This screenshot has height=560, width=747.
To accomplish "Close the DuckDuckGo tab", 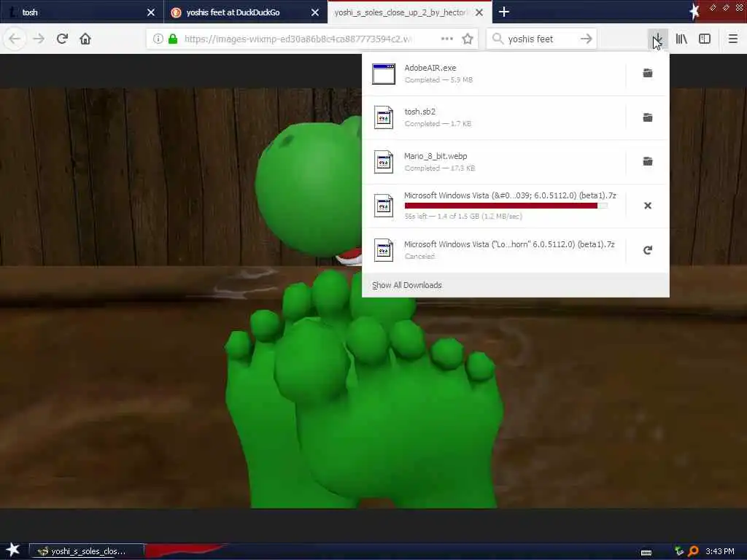I will pos(315,12).
